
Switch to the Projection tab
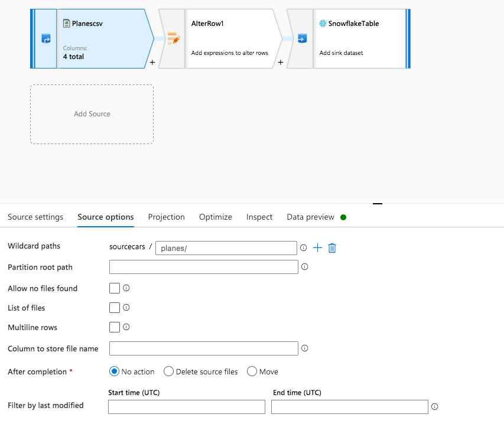pyautogui.click(x=166, y=217)
